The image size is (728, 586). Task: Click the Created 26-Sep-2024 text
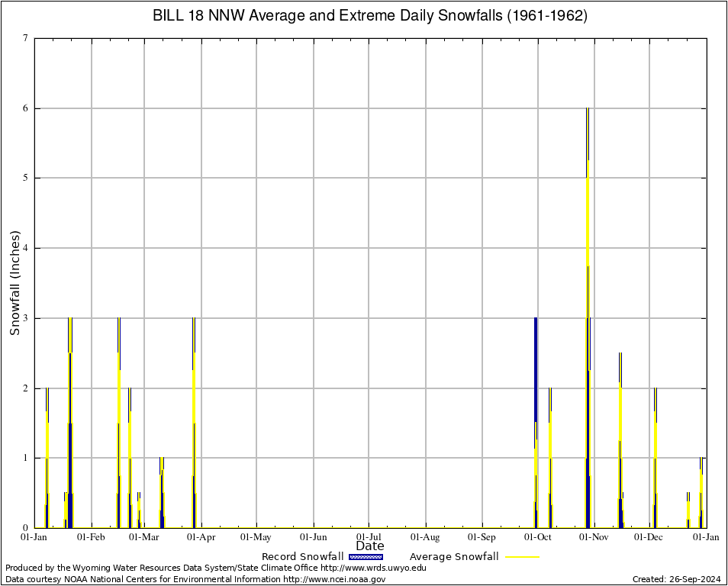tap(677, 580)
